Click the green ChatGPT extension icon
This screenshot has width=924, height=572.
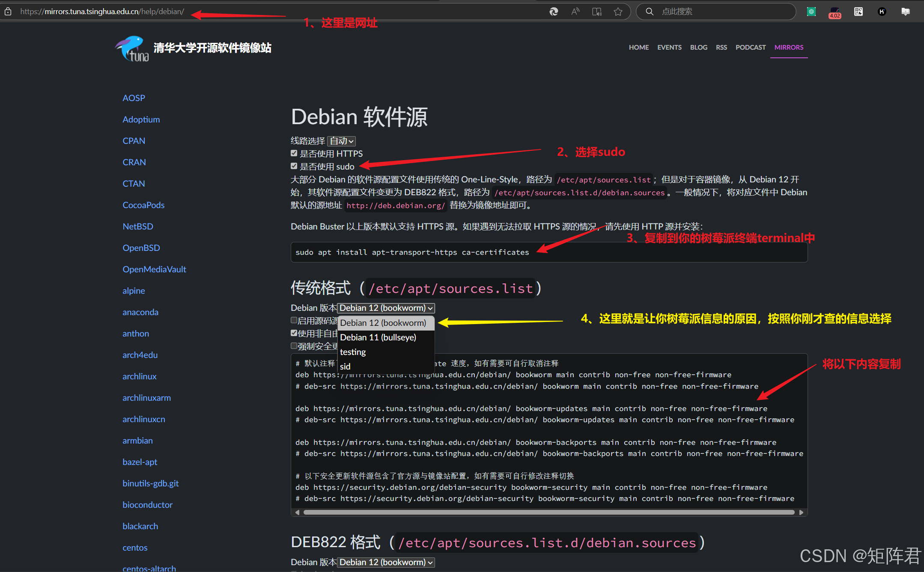(811, 12)
